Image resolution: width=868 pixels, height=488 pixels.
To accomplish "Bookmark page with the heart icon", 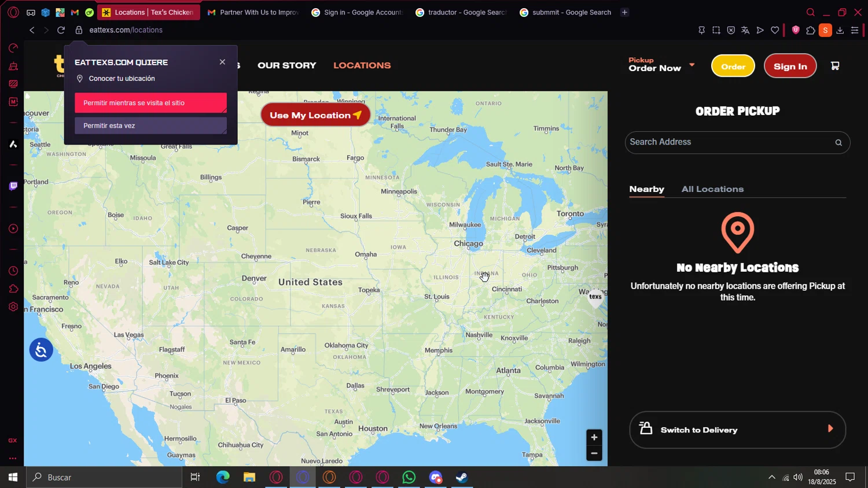I will pos(775,31).
